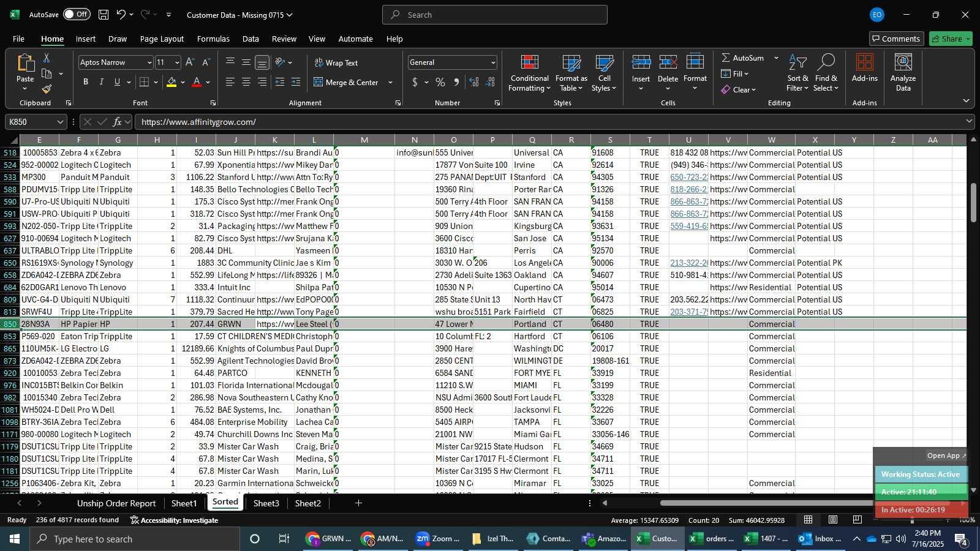Click the Increase Indent icon
980x551 pixels.
coord(296,82)
